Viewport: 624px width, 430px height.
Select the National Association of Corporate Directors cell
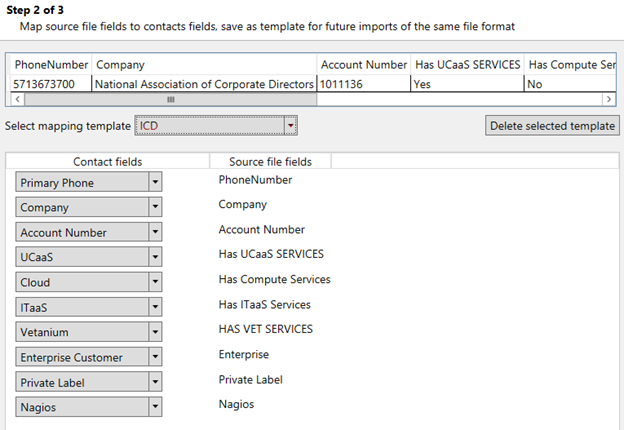click(x=204, y=85)
